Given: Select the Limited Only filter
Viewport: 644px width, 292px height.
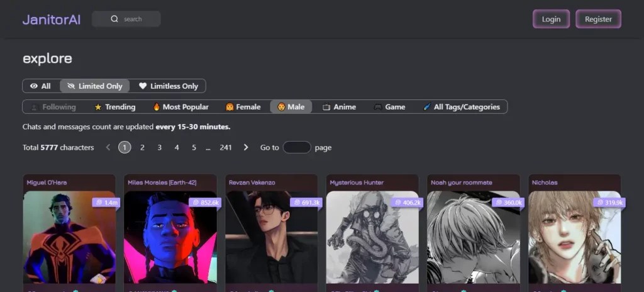Looking at the screenshot, I should pos(95,86).
